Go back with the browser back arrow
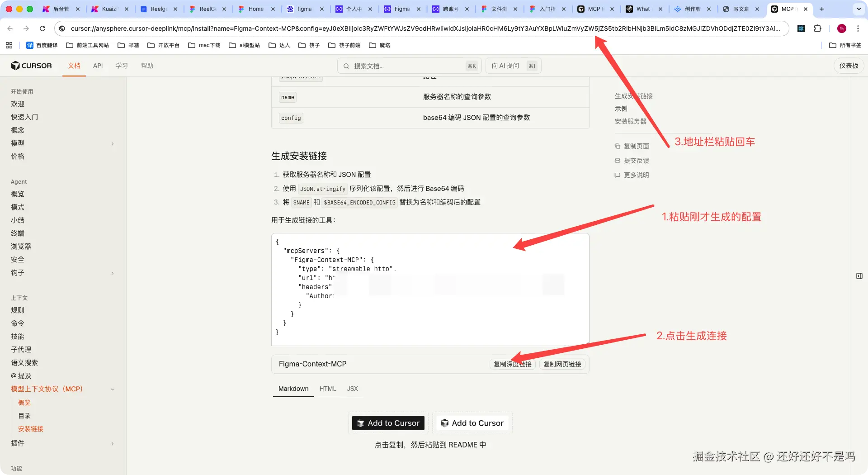This screenshot has height=475, width=868. pyautogui.click(x=10, y=28)
